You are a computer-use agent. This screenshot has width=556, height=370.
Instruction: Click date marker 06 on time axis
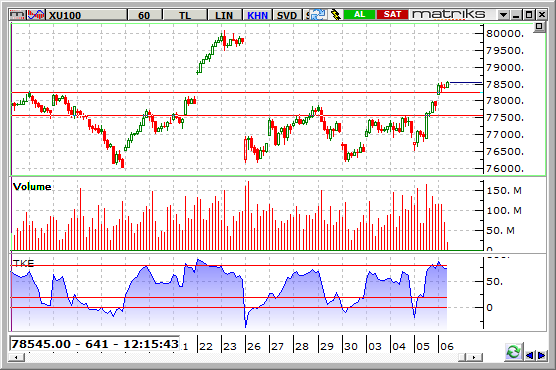446,346
